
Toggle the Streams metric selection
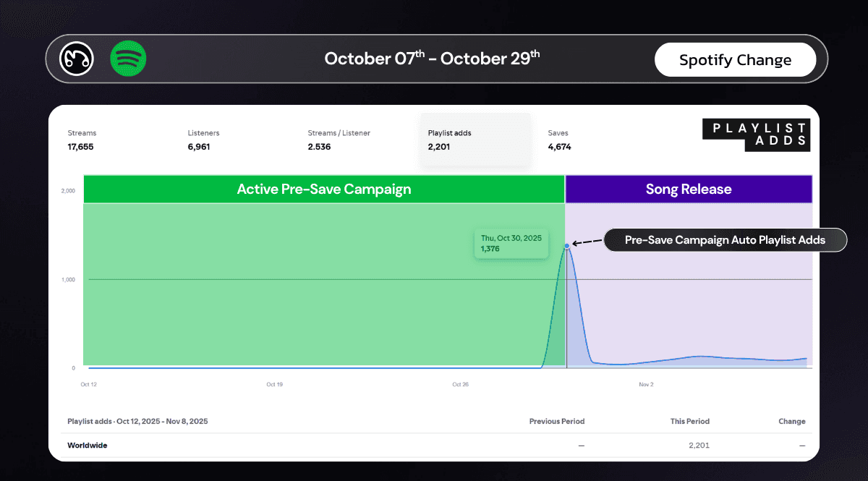click(82, 140)
